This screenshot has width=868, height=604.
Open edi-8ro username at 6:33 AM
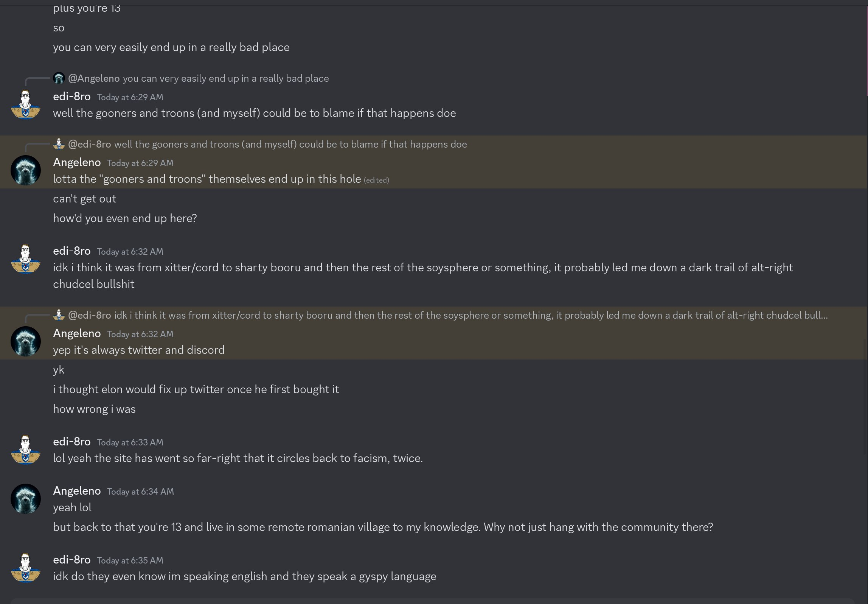71,442
